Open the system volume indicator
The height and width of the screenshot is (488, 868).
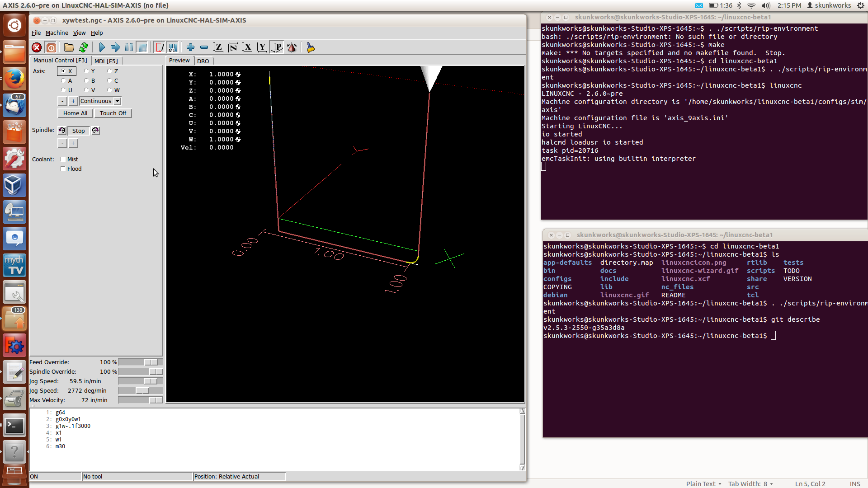click(x=765, y=5)
